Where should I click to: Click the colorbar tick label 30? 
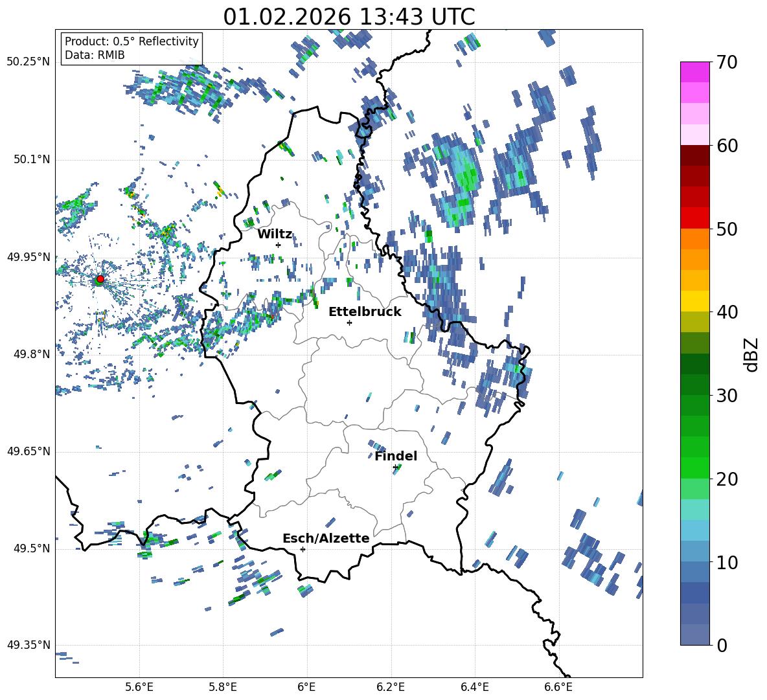[x=727, y=396]
